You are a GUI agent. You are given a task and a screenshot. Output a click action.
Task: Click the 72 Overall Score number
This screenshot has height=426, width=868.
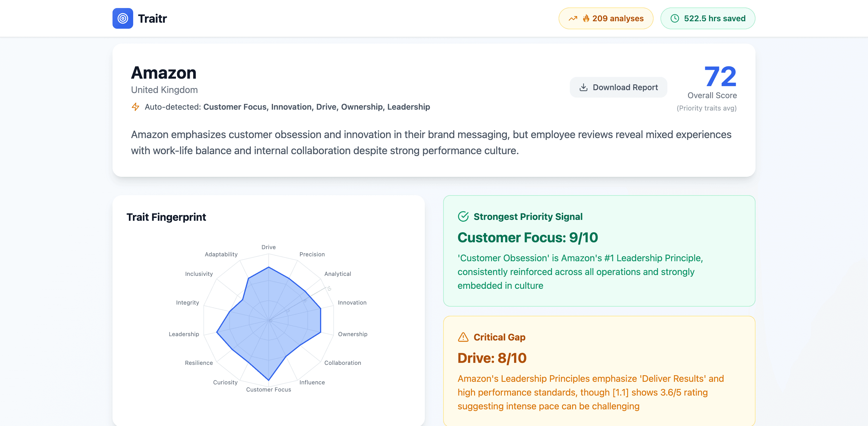[720, 77]
